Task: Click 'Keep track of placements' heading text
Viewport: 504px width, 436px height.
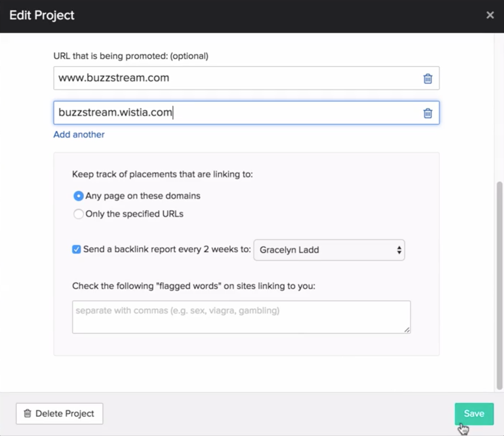Action: (x=162, y=174)
